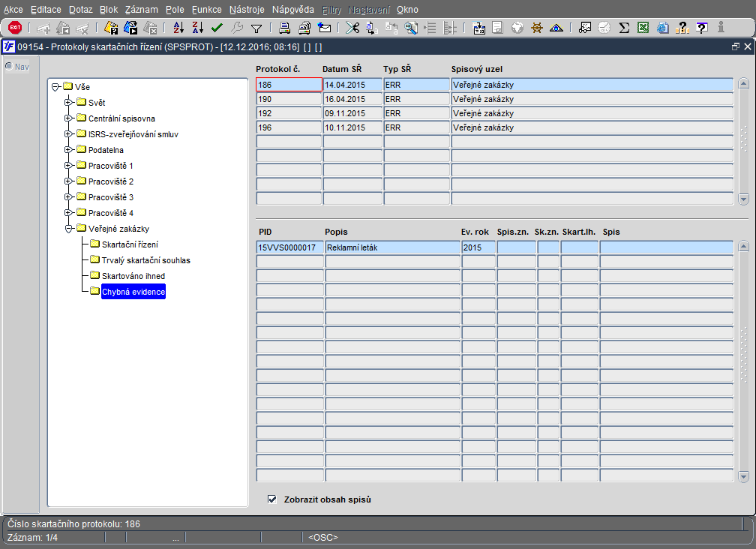This screenshot has height=549, width=756.
Task: Click the documents list scroll-down arrow
Action: tap(743, 476)
